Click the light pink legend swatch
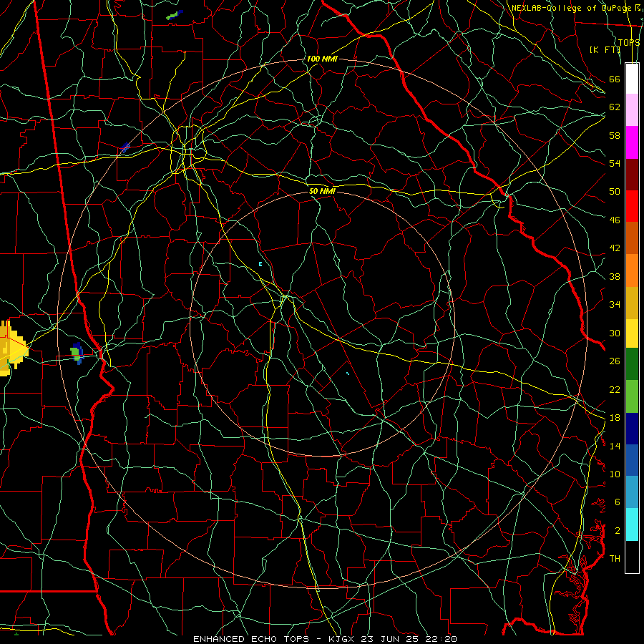The height and width of the screenshot is (644, 644). click(632, 110)
